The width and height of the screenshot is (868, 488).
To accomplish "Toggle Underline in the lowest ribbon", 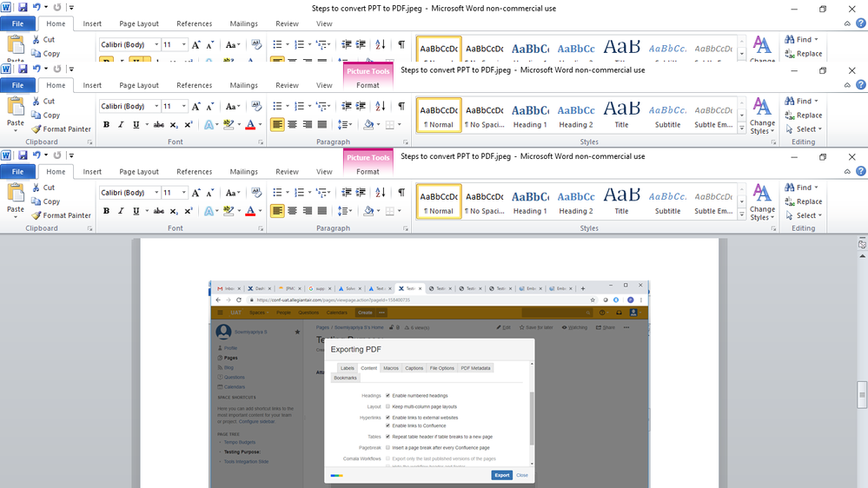I will coord(136,211).
